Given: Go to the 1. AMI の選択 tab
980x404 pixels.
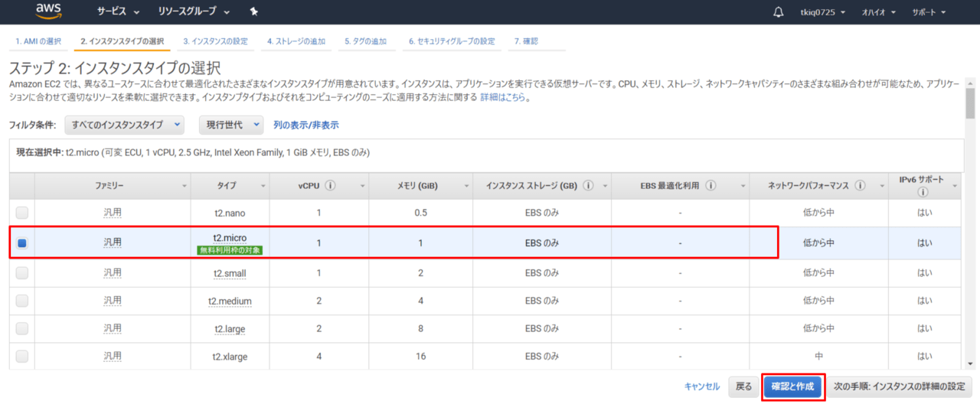Looking at the screenshot, I should 38,41.
